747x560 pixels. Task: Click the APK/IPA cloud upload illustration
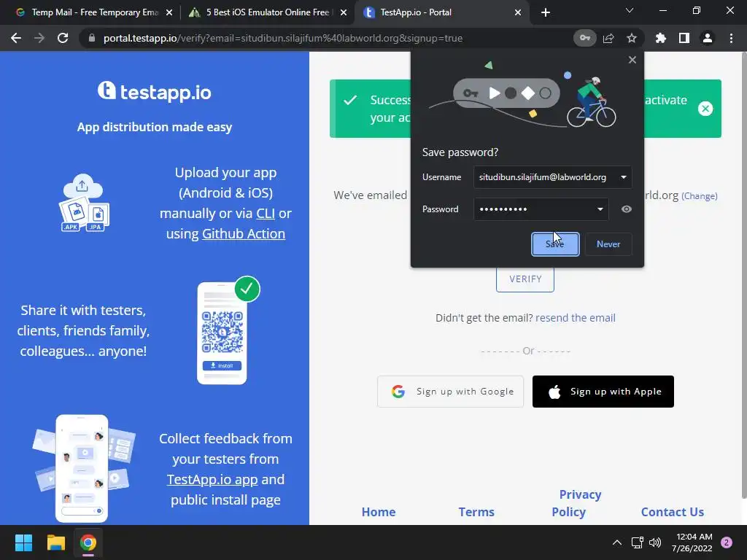(84, 203)
